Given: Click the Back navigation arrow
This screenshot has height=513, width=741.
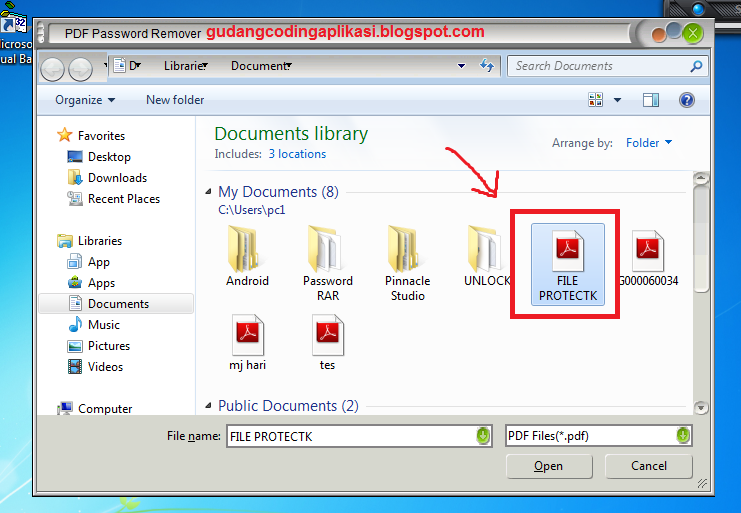Looking at the screenshot, I should point(52,69).
